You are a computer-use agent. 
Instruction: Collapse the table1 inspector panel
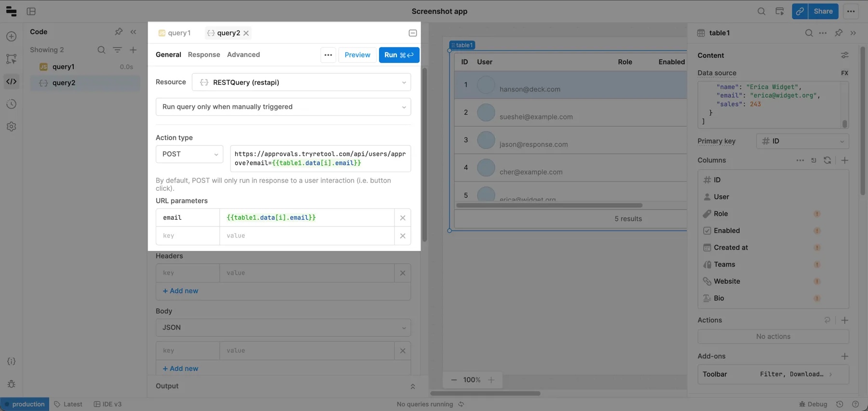(x=854, y=33)
